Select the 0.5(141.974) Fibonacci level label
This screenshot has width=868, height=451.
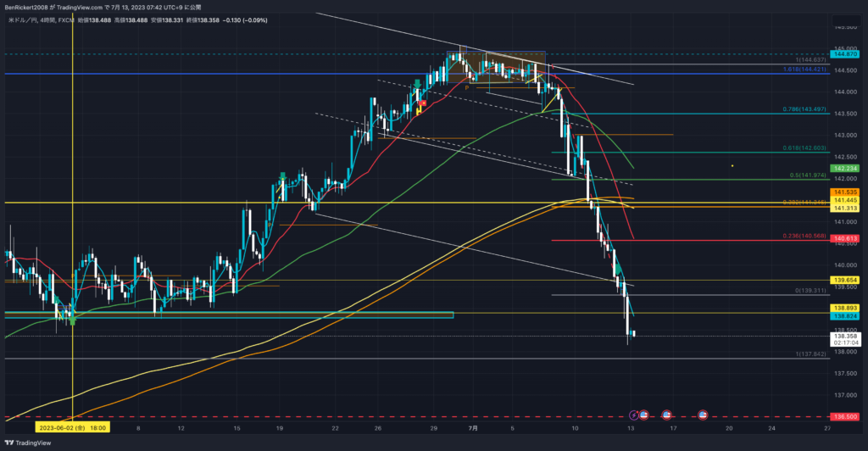coord(808,175)
